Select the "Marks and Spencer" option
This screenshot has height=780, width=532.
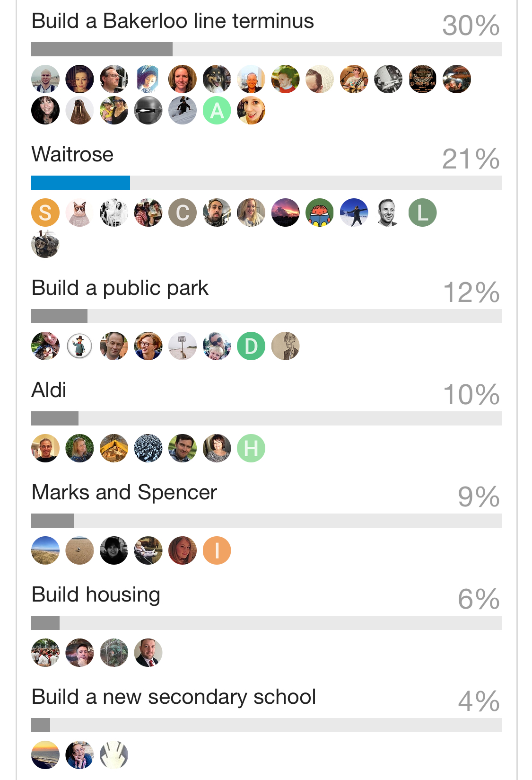pyautogui.click(x=124, y=493)
